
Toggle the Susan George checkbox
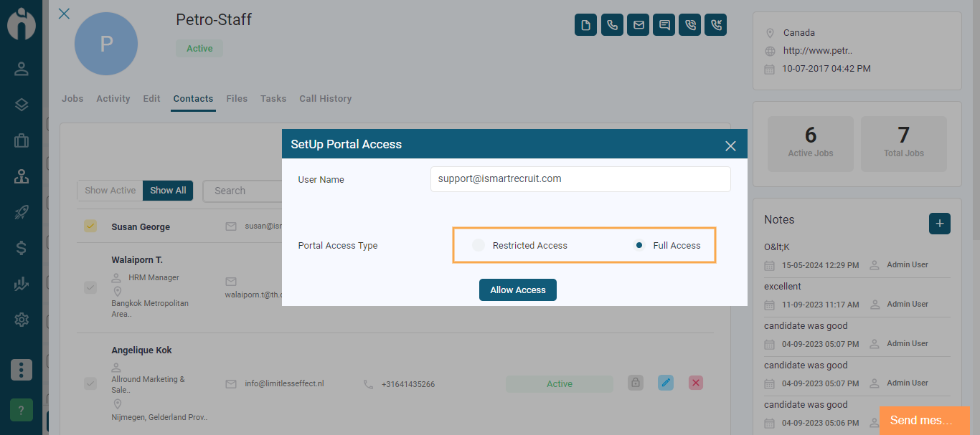pyautogui.click(x=90, y=226)
